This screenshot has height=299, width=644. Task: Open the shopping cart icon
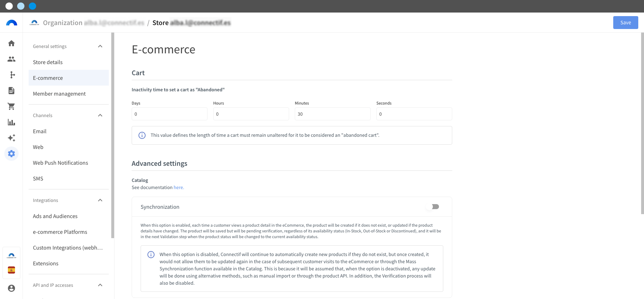[11, 106]
